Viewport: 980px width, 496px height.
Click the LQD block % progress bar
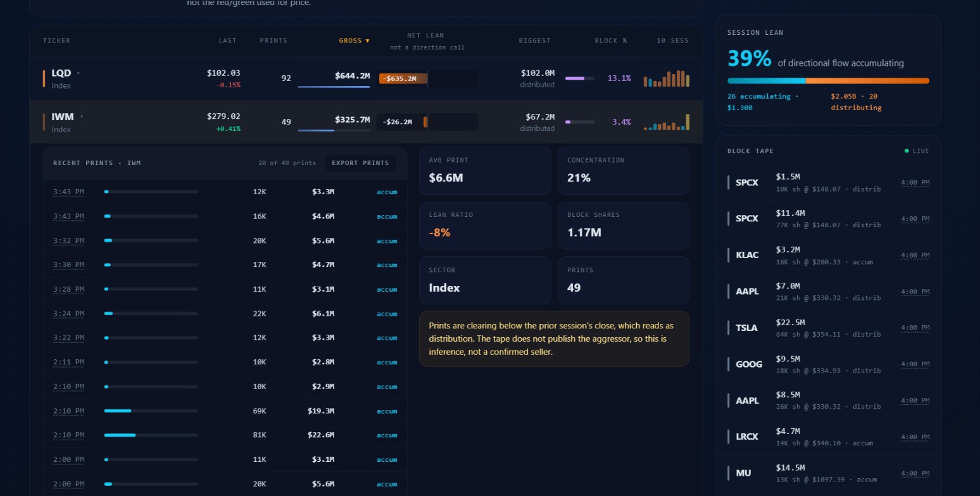tap(579, 78)
